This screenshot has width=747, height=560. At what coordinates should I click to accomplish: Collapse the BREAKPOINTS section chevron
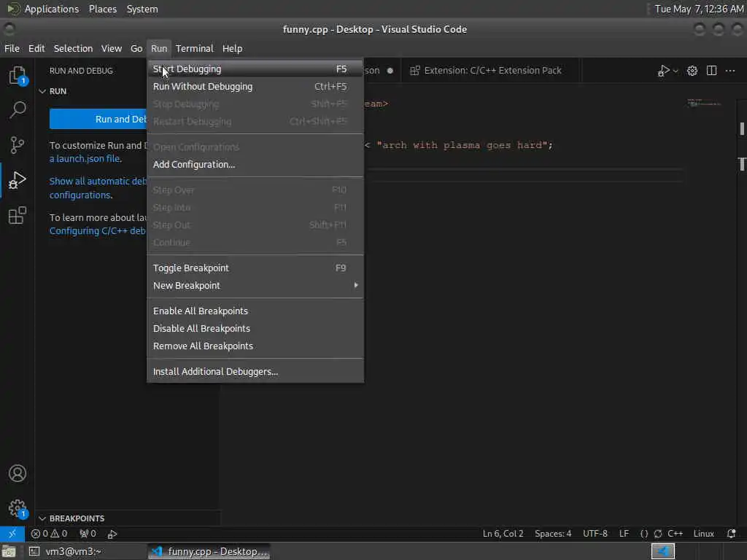point(42,518)
